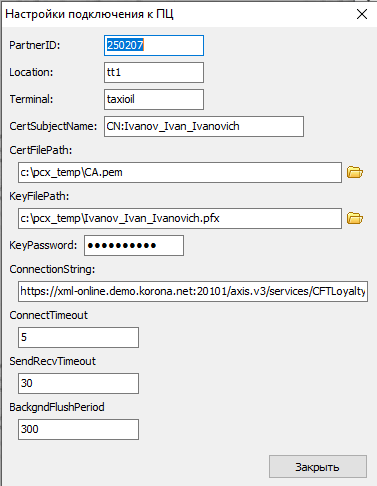Click the ConnectionString URL field
The image size is (377, 486).
tap(193, 291)
